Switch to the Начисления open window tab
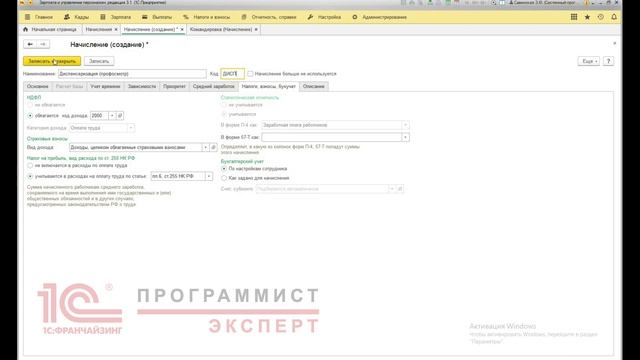Viewport: 640px width, 360px height. tap(99, 29)
